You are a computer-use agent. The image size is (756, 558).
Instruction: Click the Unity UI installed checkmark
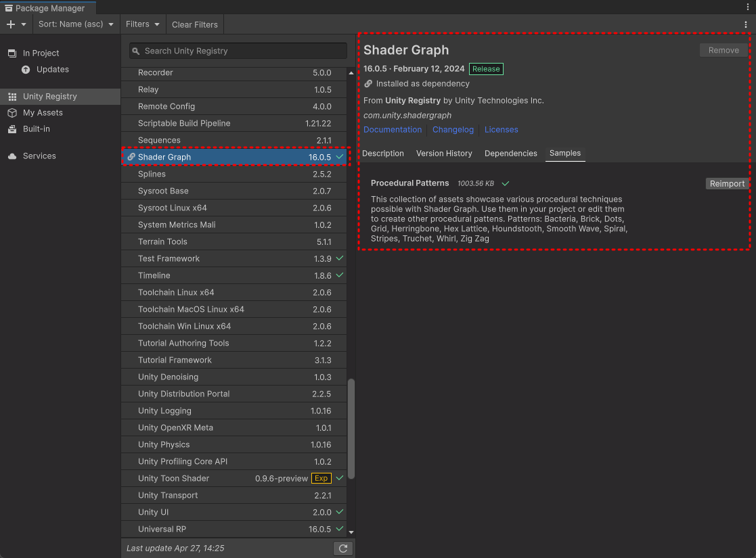340,512
